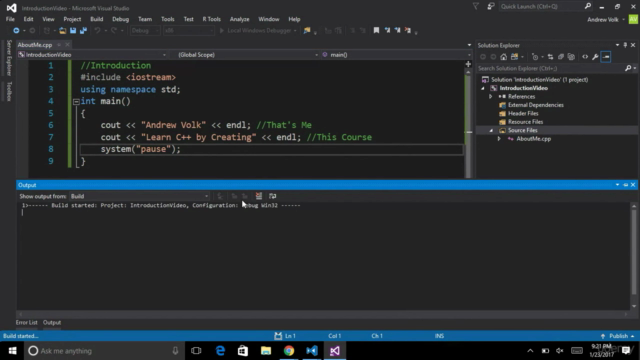Click the Save file toolbar icon

[73, 31]
